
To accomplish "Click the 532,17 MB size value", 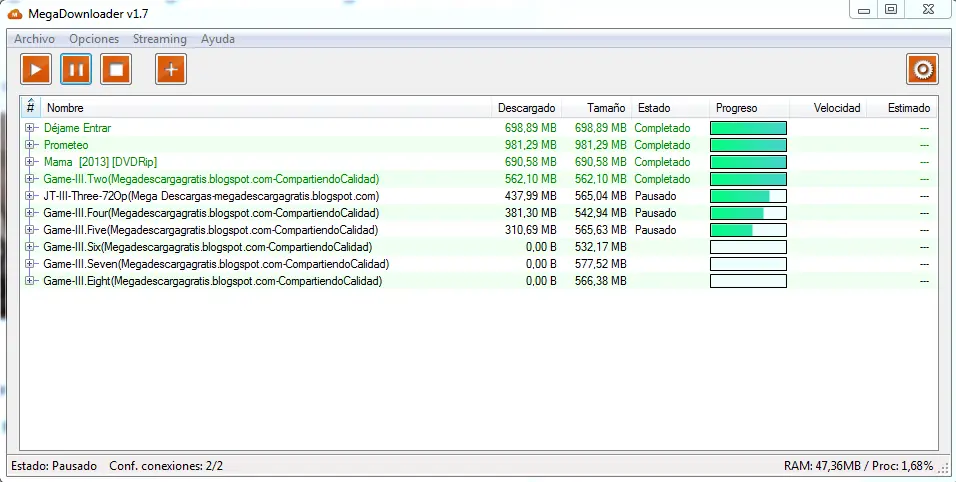I will pyautogui.click(x=601, y=247).
